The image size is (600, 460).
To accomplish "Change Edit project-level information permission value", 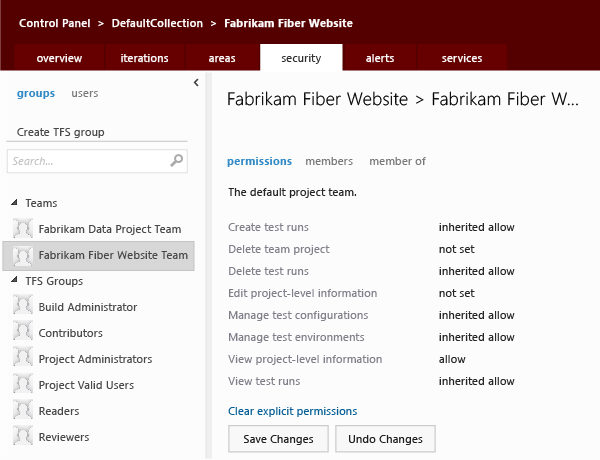I will point(457,293).
